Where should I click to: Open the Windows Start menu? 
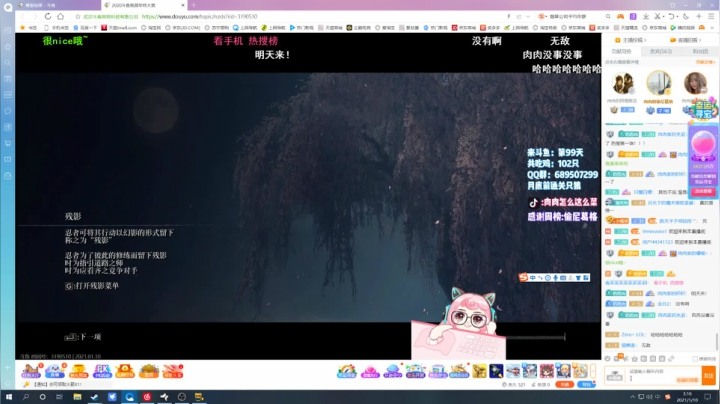point(8,397)
